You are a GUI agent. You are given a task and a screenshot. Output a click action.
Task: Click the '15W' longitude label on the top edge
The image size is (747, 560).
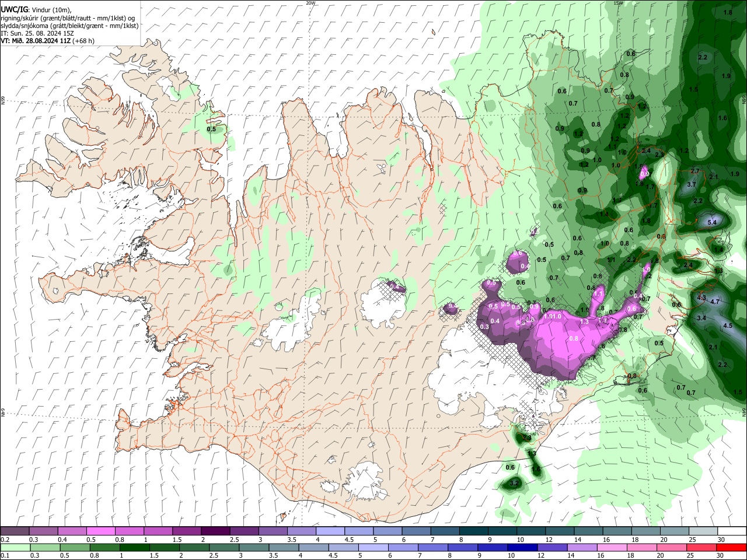pos(618,3)
